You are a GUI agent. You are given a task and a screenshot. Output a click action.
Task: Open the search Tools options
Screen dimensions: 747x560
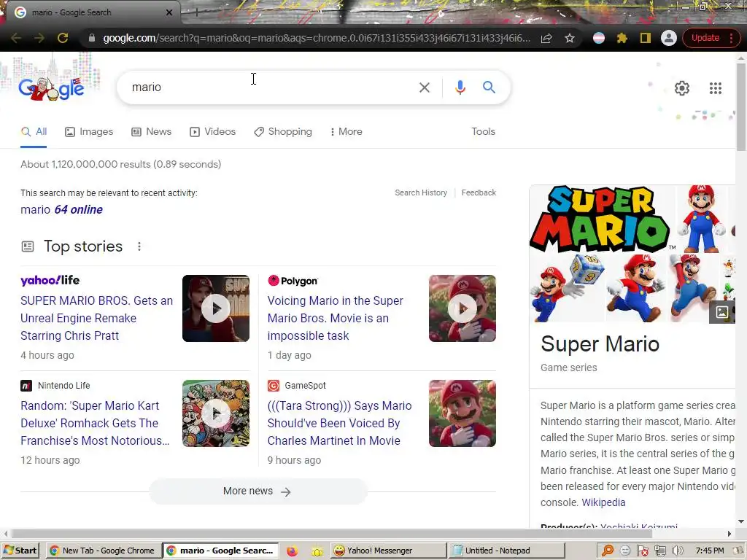pos(483,132)
